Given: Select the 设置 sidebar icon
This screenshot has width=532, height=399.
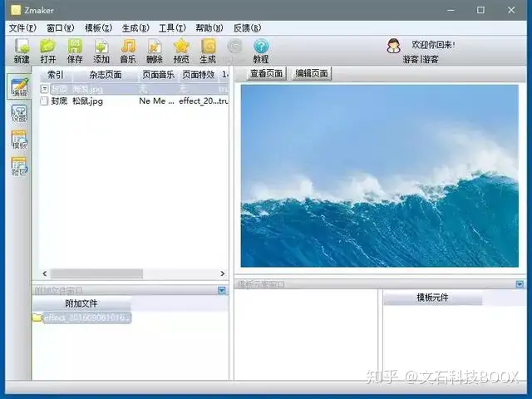Looking at the screenshot, I should pyautogui.click(x=19, y=114).
